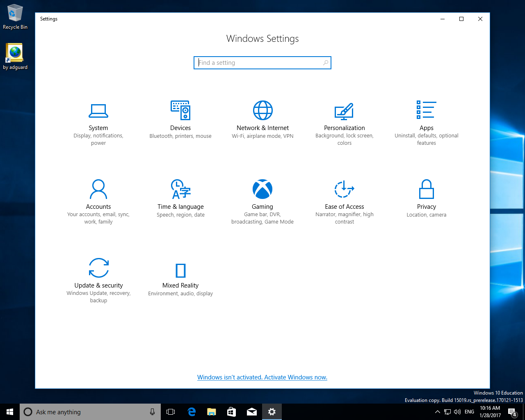Open the clock showing 10:16 AM
525x420 pixels.
coord(490,412)
